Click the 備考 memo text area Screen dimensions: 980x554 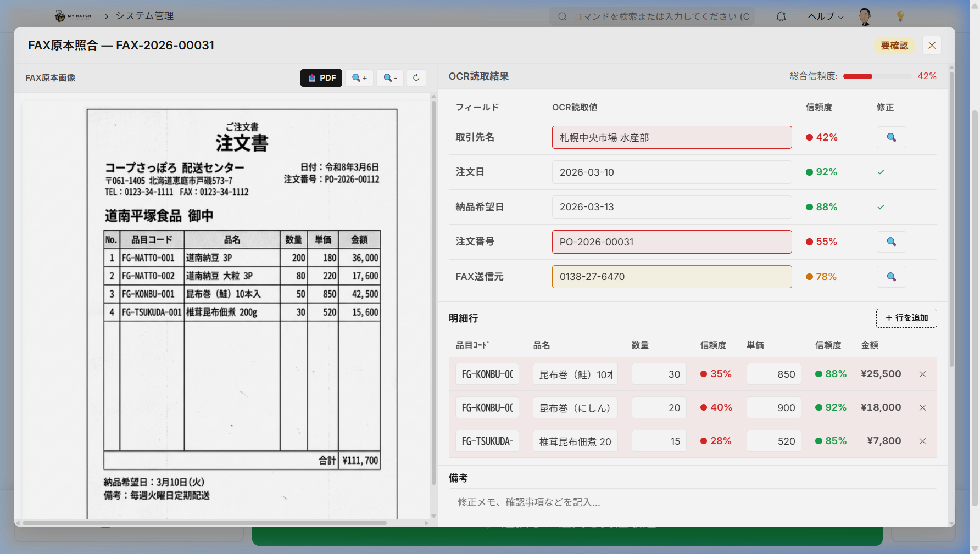click(692, 506)
